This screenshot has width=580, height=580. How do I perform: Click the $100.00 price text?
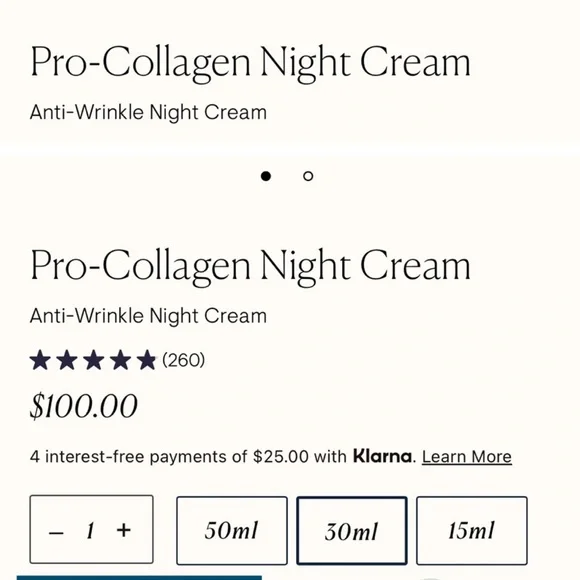pyautogui.click(x=84, y=406)
